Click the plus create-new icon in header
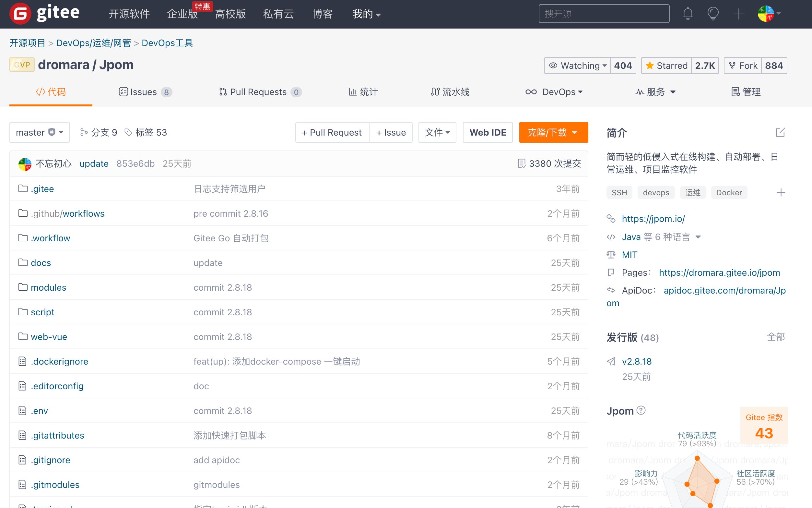This screenshot has width=812, height=508. [738, 14]
